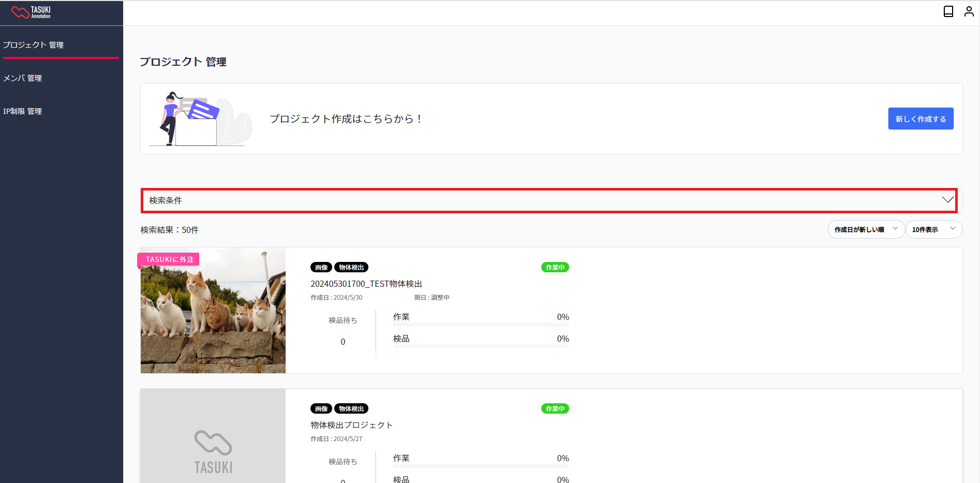Open IP制限 管理 in sidebar

(x=23, y=111)
